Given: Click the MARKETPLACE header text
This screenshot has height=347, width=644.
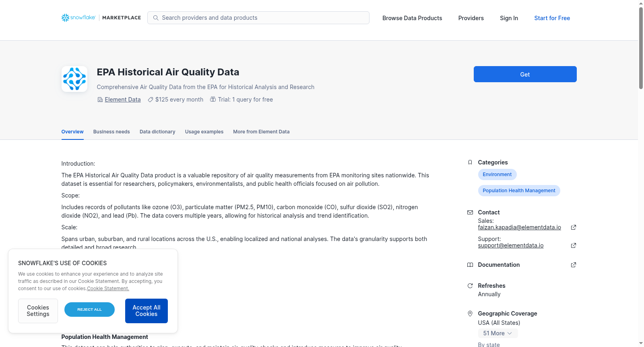Looking at the screenshot, I should pos(122,18).
